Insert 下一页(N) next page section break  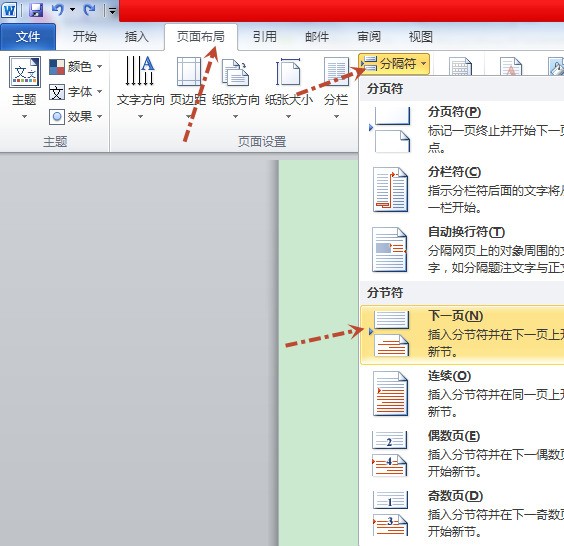point(462,335)
